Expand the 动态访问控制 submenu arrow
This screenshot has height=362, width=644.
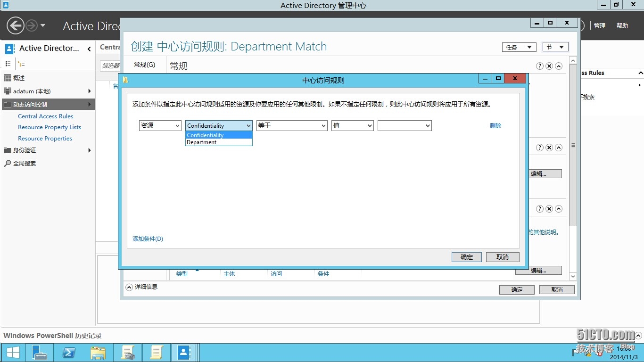(x=89, y=104)
